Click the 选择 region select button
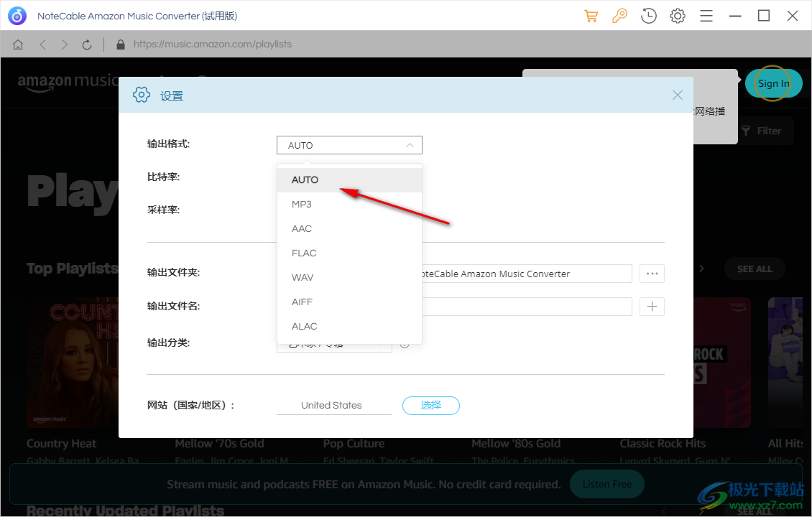 pyautogui.click(x=431, y=405)
